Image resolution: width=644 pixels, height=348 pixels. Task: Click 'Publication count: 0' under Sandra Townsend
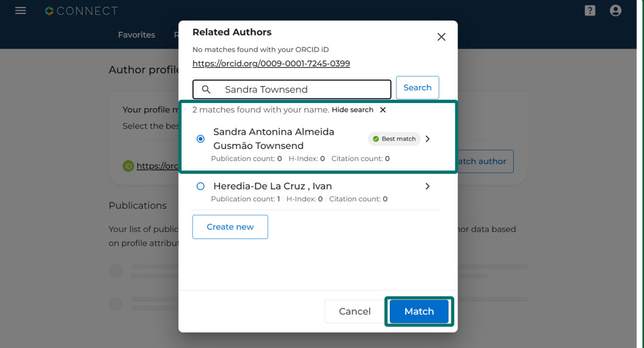[247, 159]
